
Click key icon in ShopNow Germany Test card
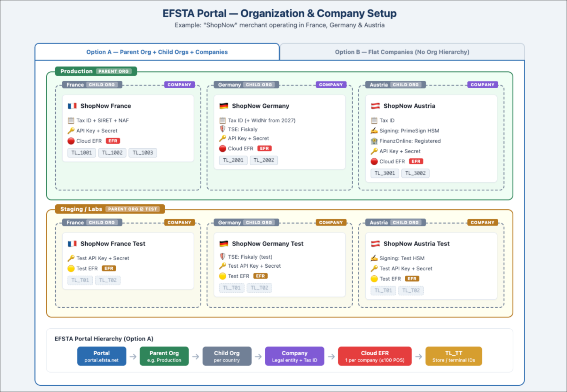pyautogui.click(x=222, y=266)
